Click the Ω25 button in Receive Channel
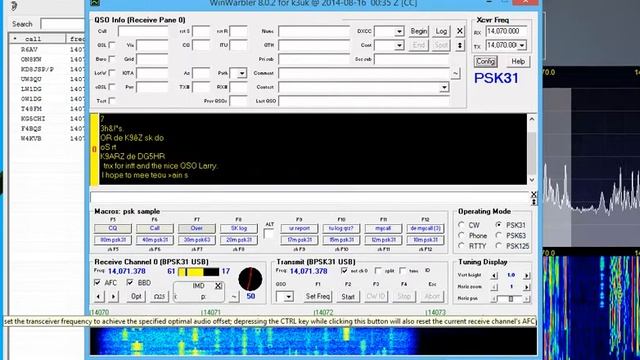640x360 pixels. [159, 296]
